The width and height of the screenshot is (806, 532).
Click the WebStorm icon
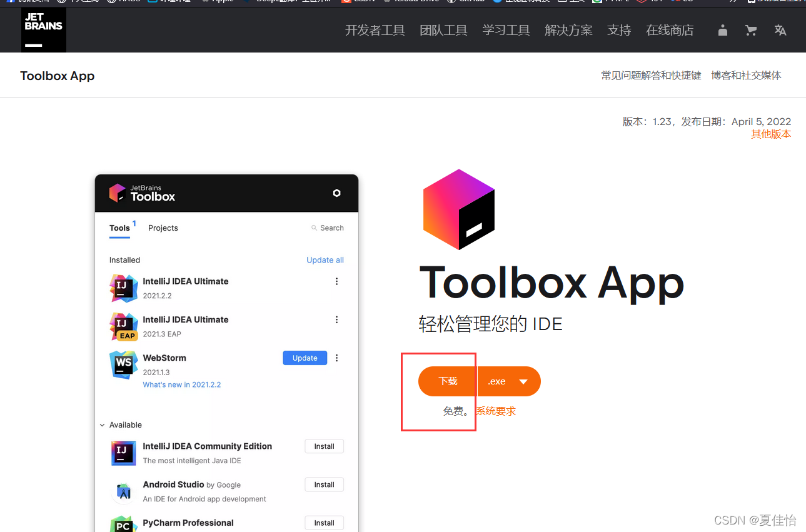[123, 364]
